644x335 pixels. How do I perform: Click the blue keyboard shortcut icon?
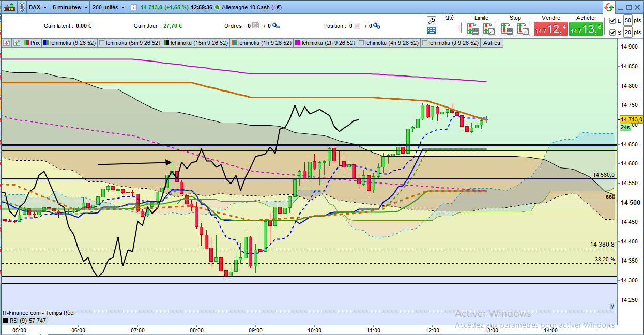tap(432, 31)
